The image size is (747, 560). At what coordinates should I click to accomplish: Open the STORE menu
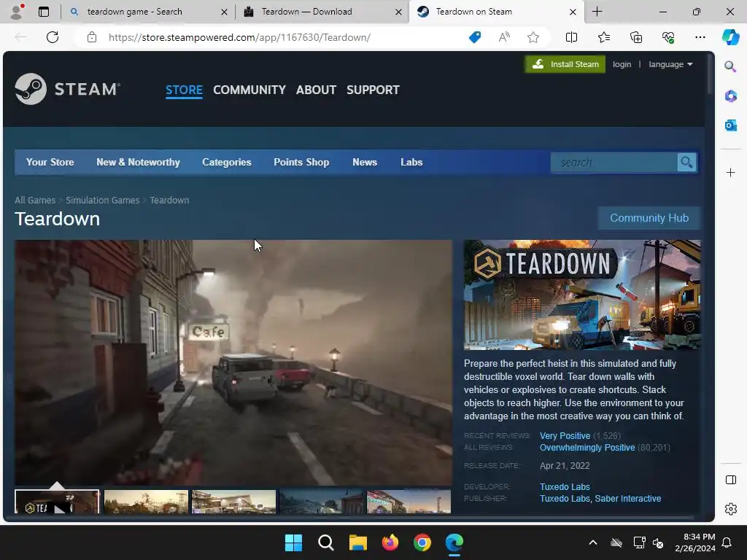click(184, 90)
